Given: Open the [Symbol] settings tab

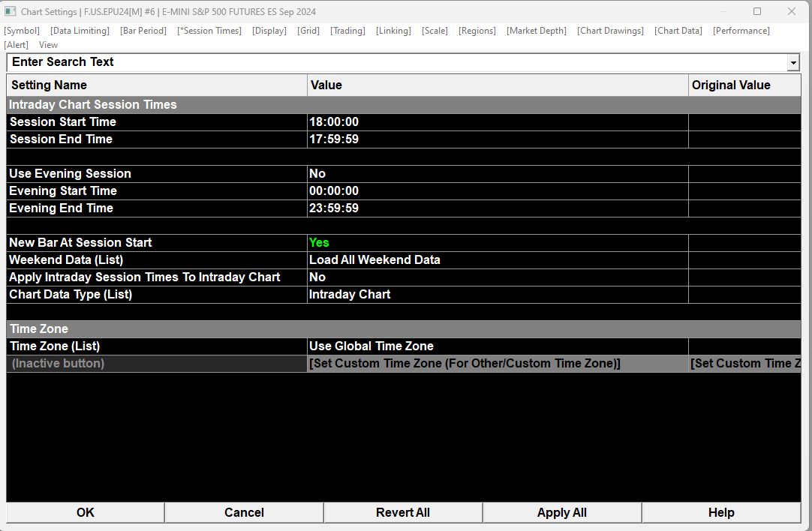Looking at the screenshot, I should coord(22,31).
